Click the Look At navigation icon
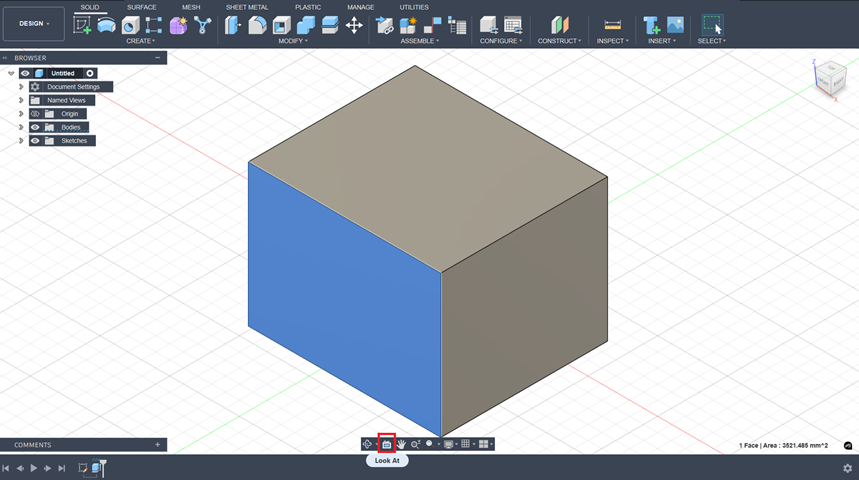 click(x=387, y=444)
